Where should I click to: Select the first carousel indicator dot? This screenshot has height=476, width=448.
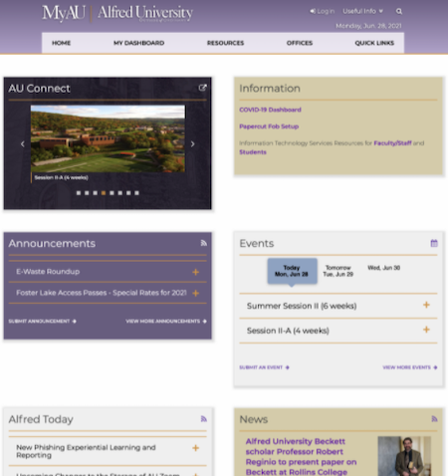[79, 193]
